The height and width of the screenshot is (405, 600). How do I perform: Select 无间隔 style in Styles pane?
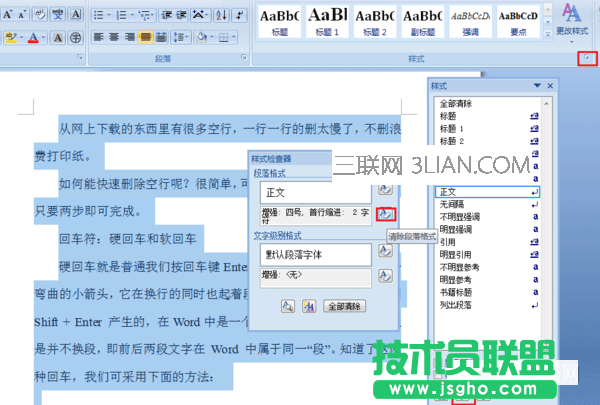[488, 204]
